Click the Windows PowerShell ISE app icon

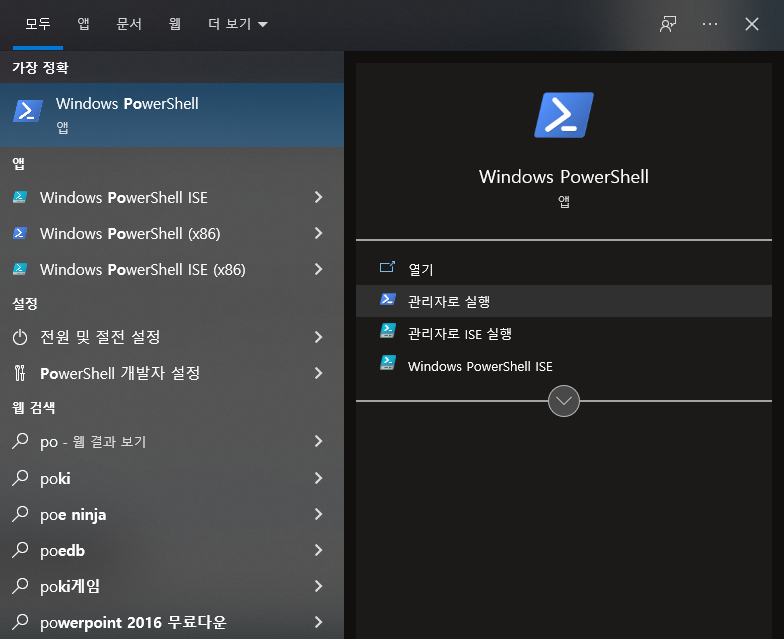pyautogui.click(x=20, y=197)
